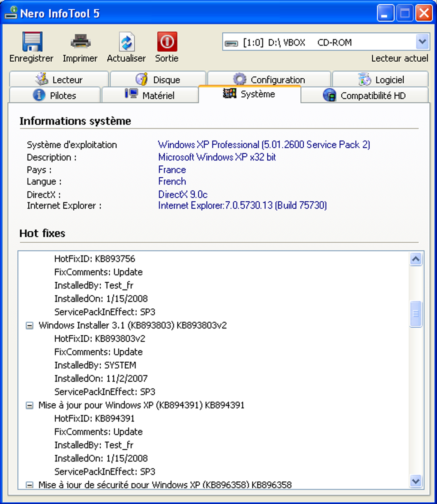Click the Enregistrer label
This screenshot has height=504, width=437.
click(x=32, y=59)
